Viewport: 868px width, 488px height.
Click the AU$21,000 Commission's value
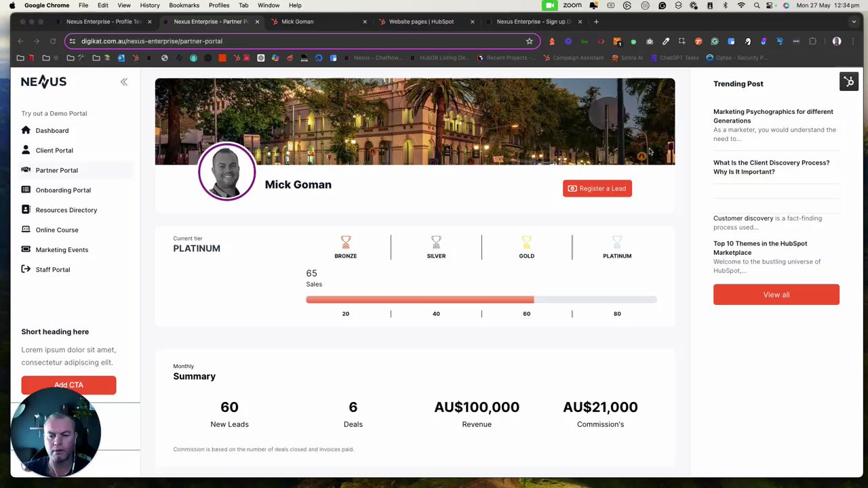(600, 407)
